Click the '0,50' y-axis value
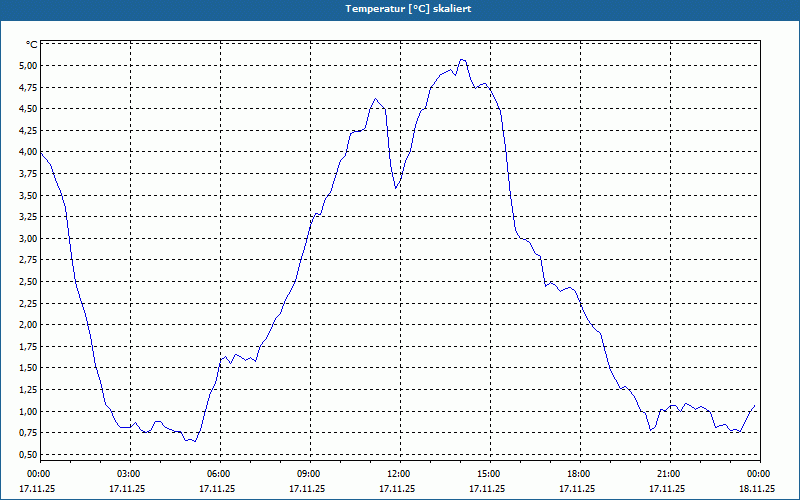 click(x=28, y=455)
